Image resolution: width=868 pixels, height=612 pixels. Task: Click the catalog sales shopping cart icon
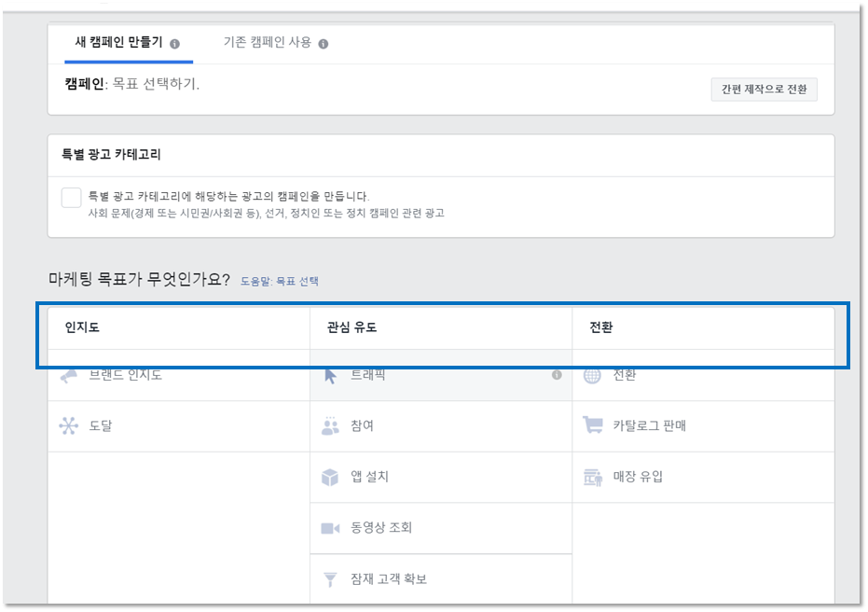(593, 425)
